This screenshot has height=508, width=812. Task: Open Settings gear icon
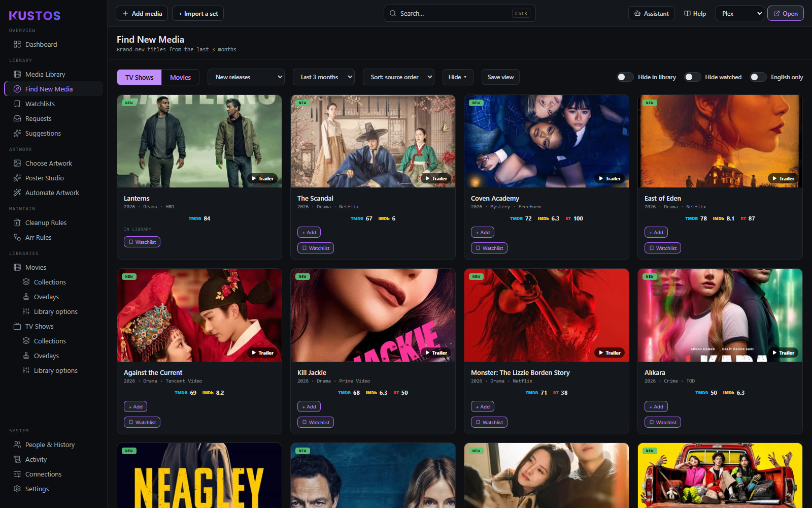[17, 489]
